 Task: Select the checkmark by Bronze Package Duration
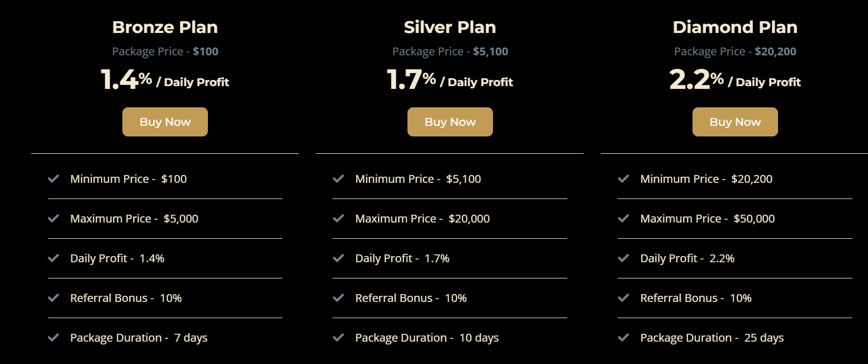pyautogui.click(x=54, y=338)
